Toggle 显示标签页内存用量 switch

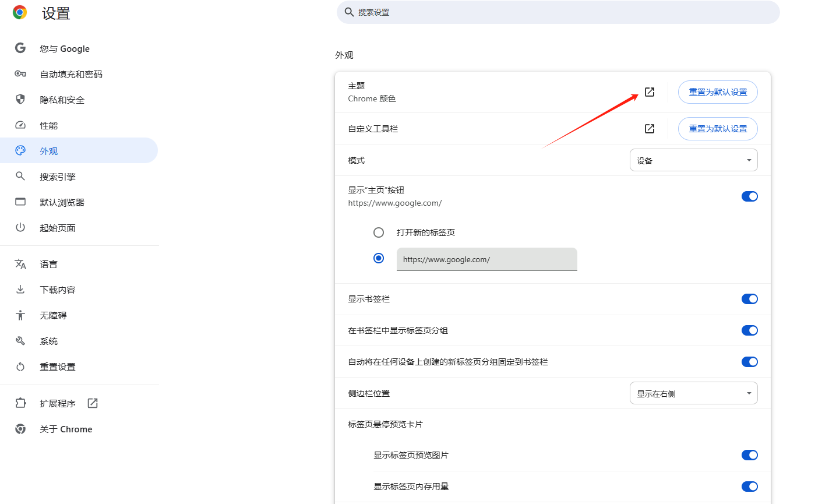750,487
